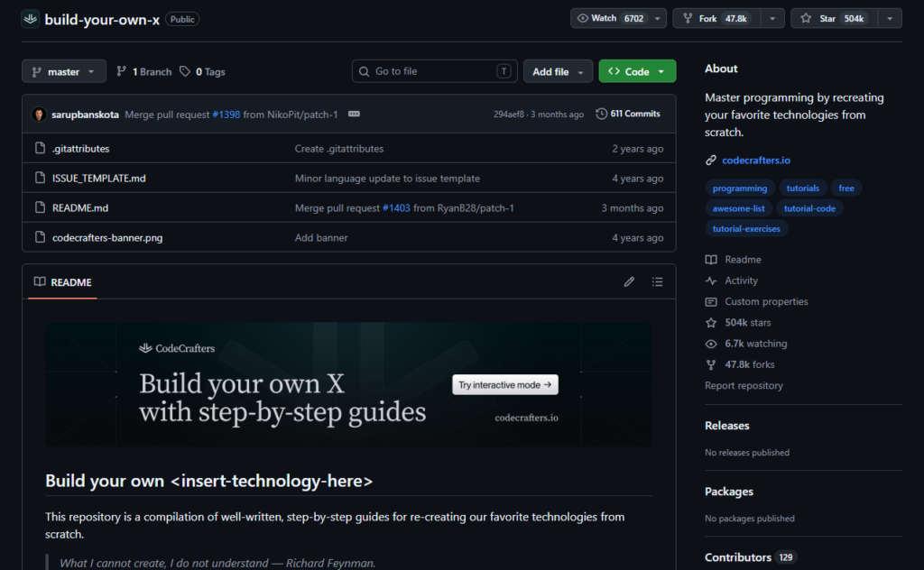924x570 pixels.
Task: Open the Fork options dropdown arrow
Action: tap(772, 18)
